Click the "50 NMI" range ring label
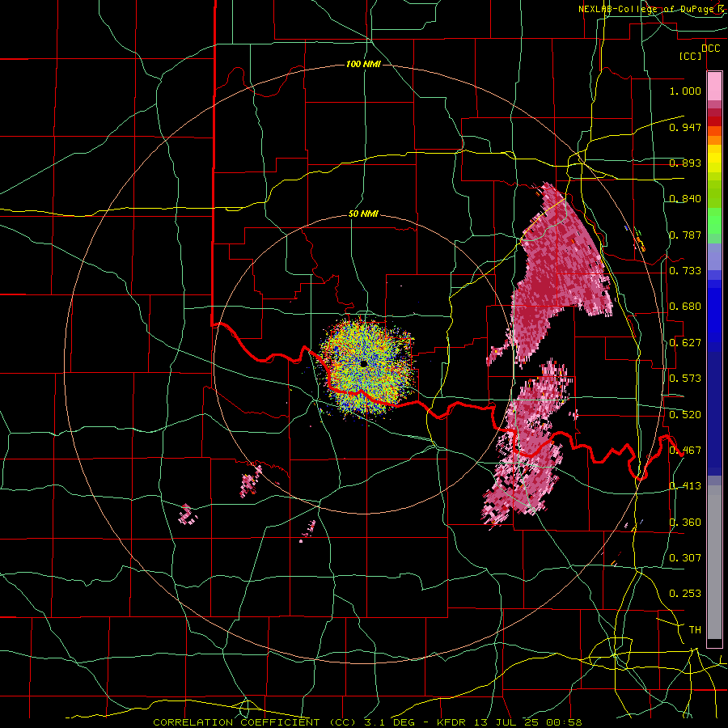Screen dimensions: 728x728 (x=363, y=214)
